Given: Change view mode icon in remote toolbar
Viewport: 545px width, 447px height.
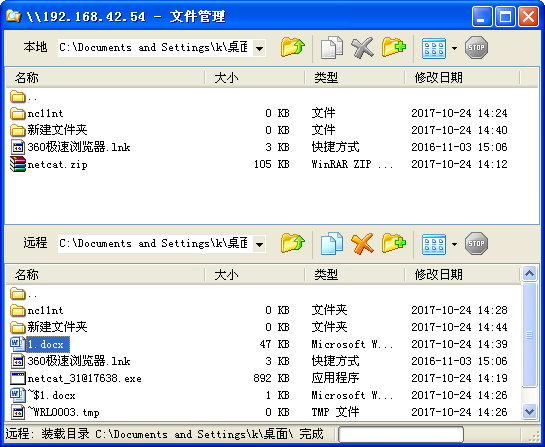Looking at the screenshot, I should coord(434,244).
